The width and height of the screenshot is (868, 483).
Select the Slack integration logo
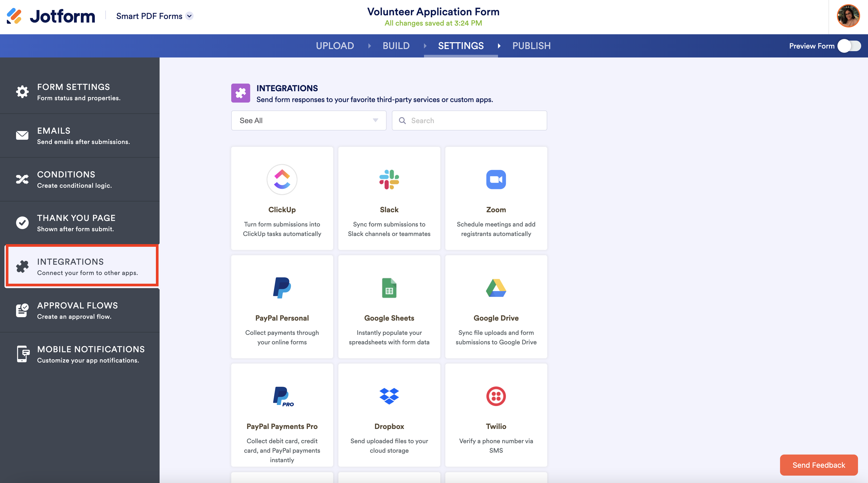[389, 180]
